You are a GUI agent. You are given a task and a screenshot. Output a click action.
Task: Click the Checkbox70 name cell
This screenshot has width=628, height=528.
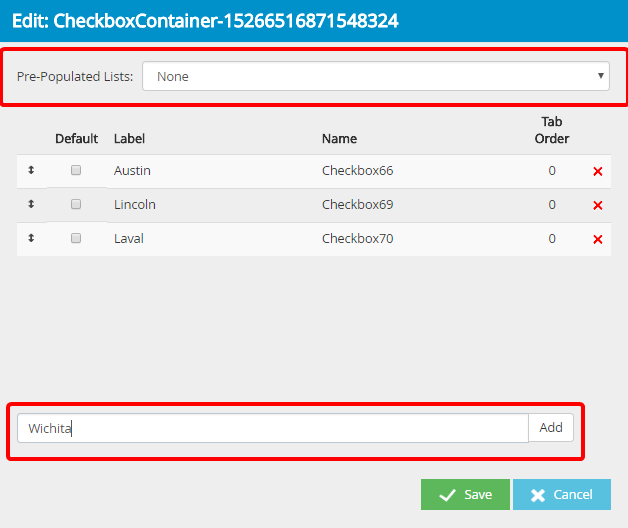pos(358,239)
